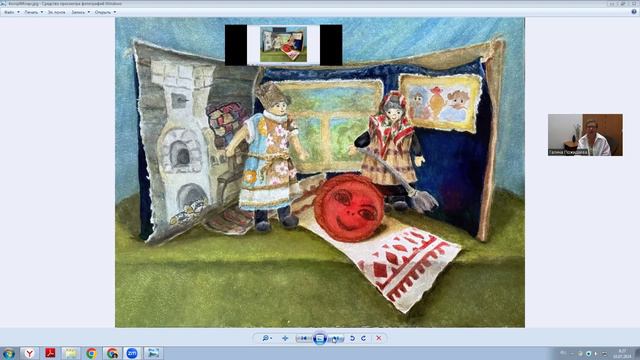The image size is (640, 360).
Task: Click the Zoom participant video thumbnail
Action: coord(585,135)
